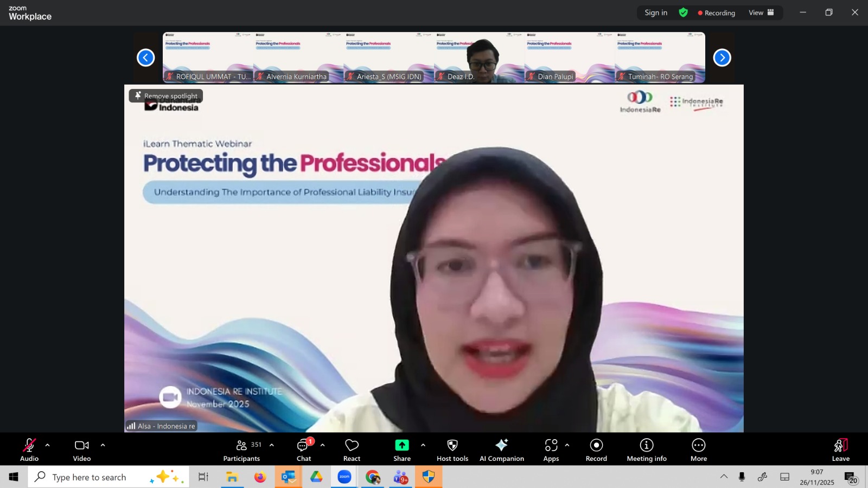The height and width of the screenshot is (488, 868).
Task: Unmute microphone with the Audio button
Action: coord(29,450)
